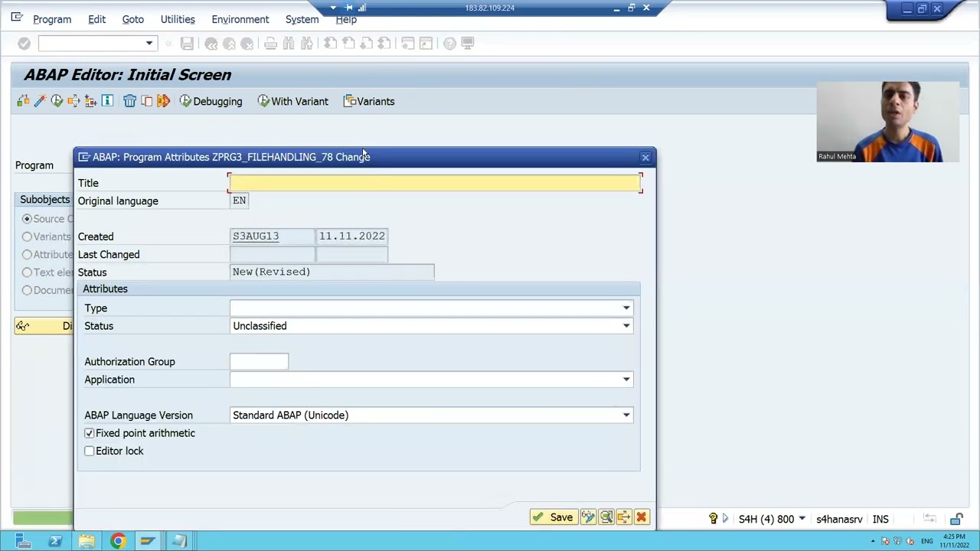980x551 pixels.
Task: Click the Execute clock-check icon
Action: [x=57, y=101]
